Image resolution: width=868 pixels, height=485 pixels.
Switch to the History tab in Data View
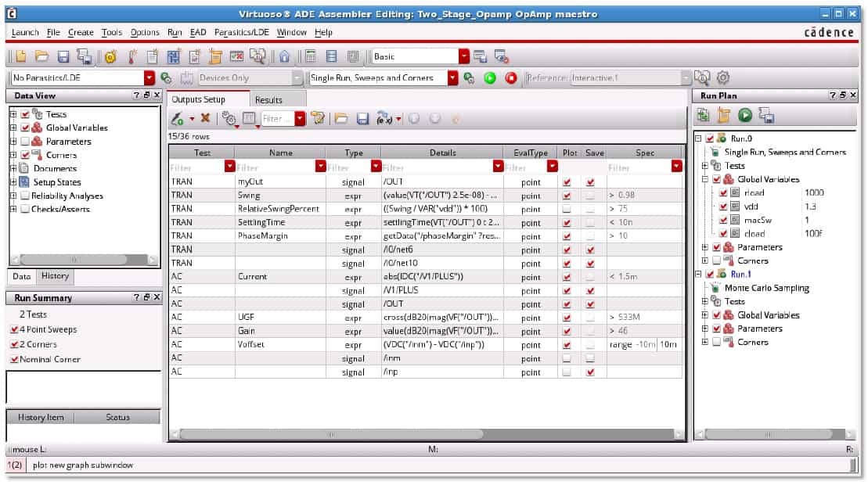click(55, 276)
